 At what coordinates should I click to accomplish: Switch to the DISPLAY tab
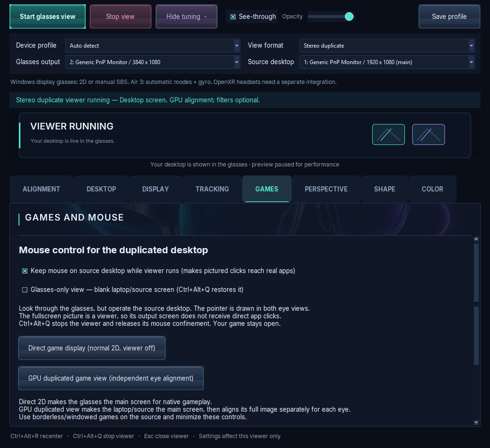(155, 189)
